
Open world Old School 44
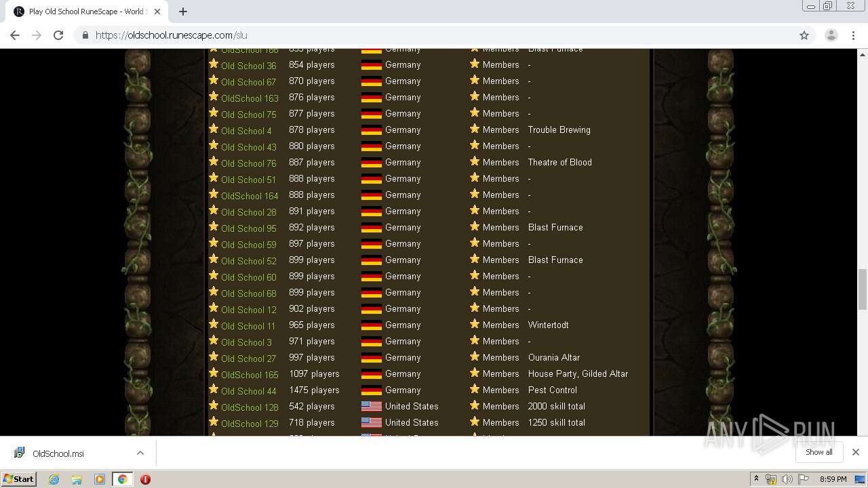point(248,391)
